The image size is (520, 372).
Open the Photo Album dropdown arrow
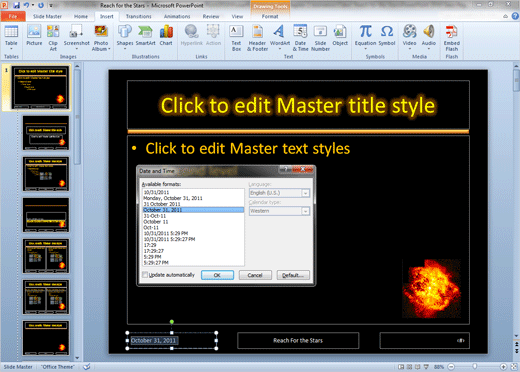[x=109, y=49]
